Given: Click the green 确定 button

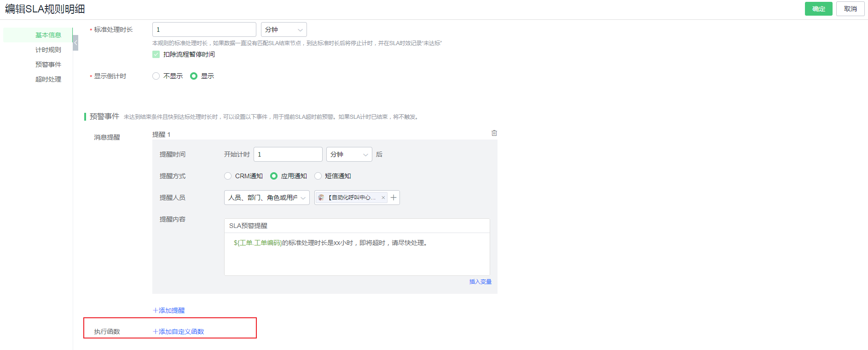Looking at the screenshot, I should point(818,9).
